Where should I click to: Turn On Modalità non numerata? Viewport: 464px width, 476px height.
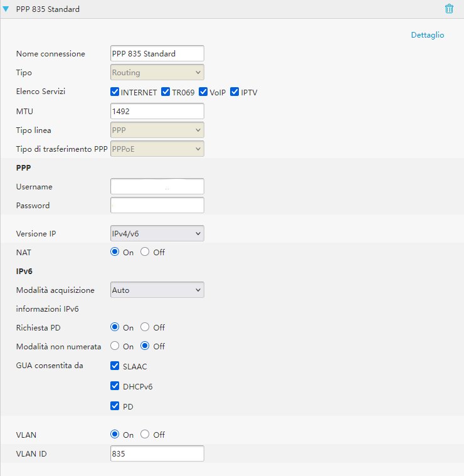(x=115, y=346)
